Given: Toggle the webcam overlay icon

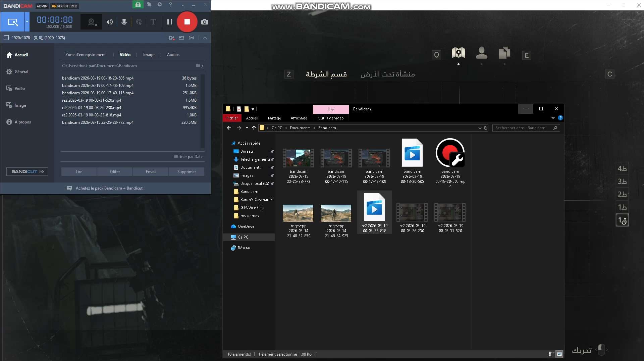Looking at the screenshot, I should click(x=92, y=22).
